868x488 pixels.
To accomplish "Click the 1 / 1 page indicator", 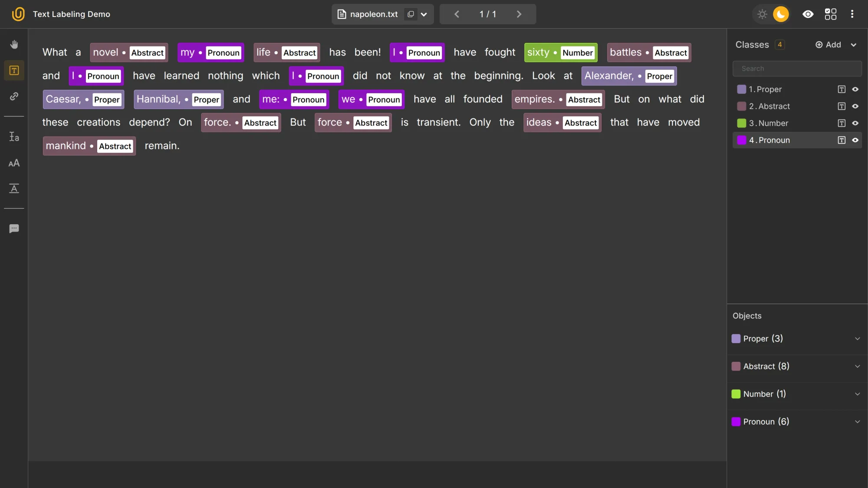I will 488,14.
